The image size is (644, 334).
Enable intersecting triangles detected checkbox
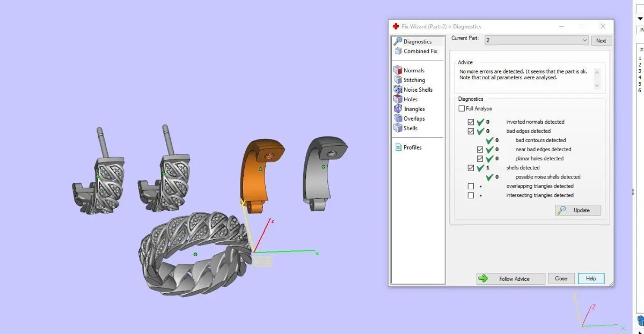tap(471, 196)
